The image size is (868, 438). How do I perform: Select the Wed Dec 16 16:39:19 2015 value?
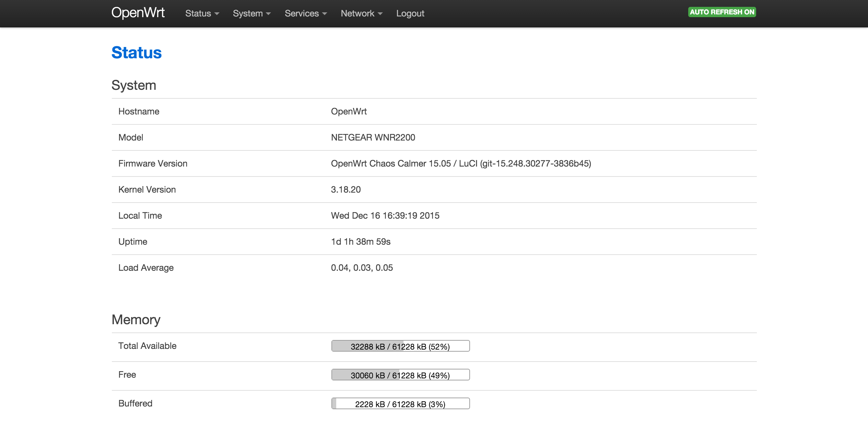tap(385, 216)
